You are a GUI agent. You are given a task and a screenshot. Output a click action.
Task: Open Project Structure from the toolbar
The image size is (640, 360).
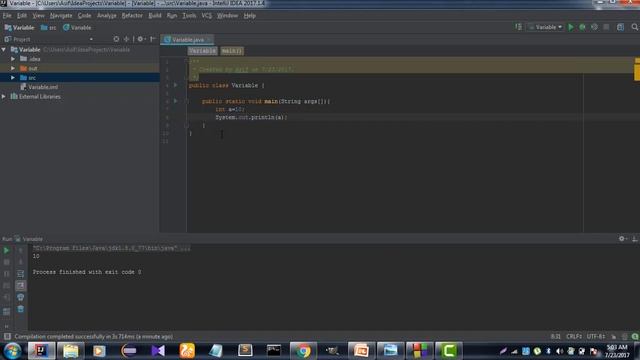tap(620, 27)
